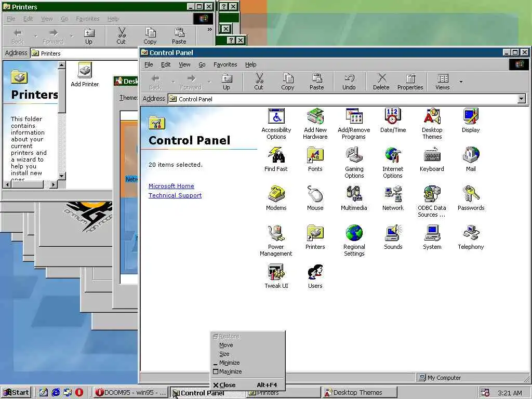The image size is (532, 399).
Task: Choose Close Alt+F4 in context menu
Action: 247,385
